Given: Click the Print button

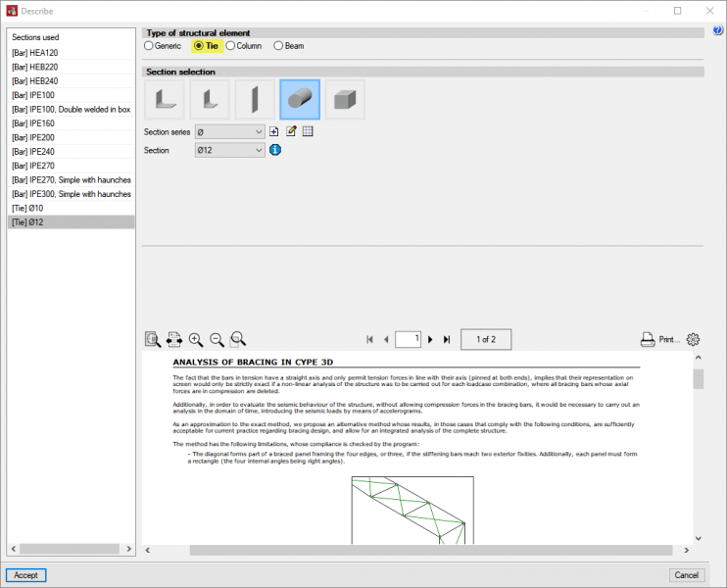Looking at the screenshot, I should coord(659,339).
